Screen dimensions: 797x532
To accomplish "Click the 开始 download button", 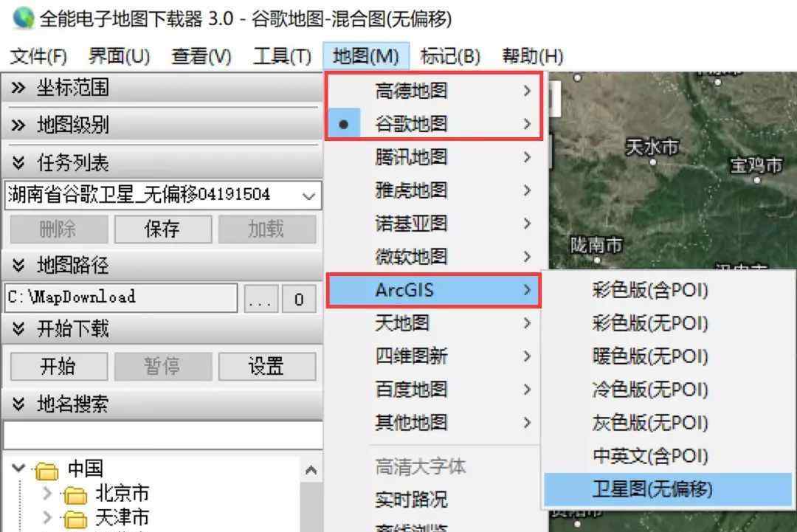I will point(59,366).
